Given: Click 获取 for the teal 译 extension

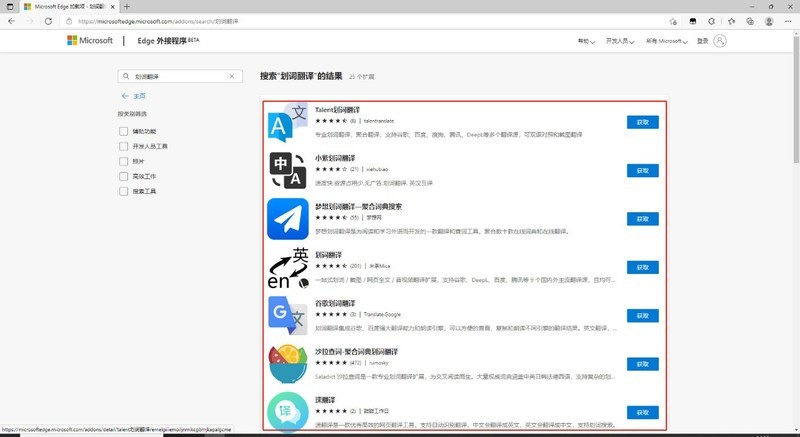Looking at the screenshot, I should (642, 413).
